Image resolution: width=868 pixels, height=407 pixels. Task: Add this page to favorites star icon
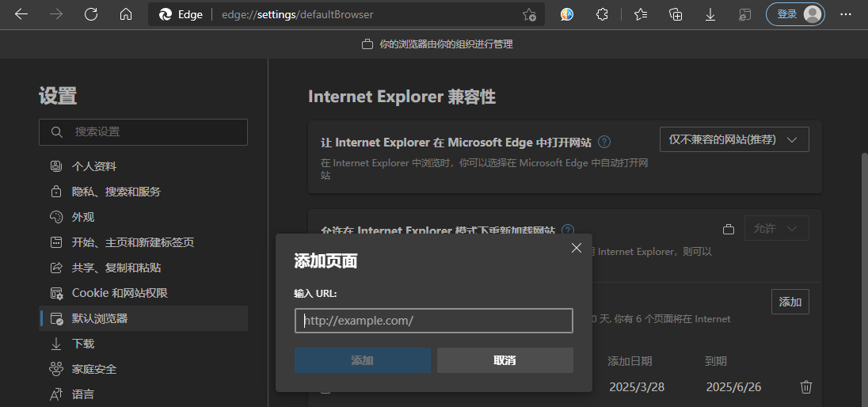tap(529, 15)
